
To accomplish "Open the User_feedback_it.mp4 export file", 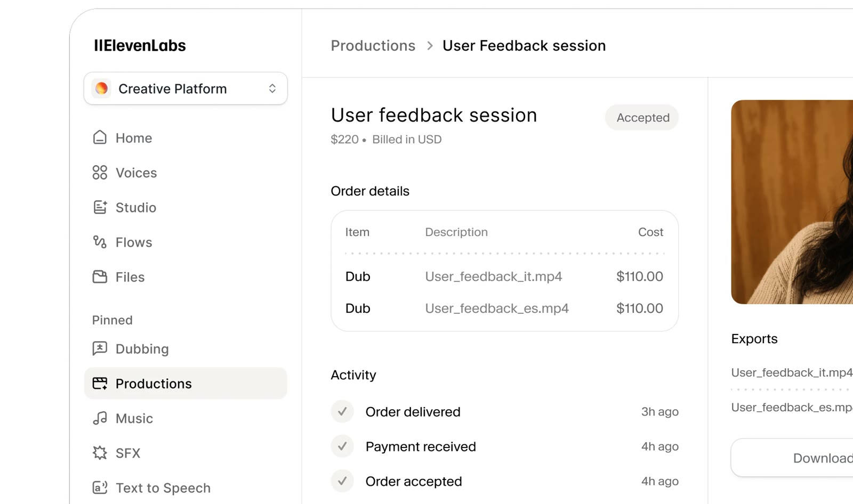I will [x=792, y=372].
